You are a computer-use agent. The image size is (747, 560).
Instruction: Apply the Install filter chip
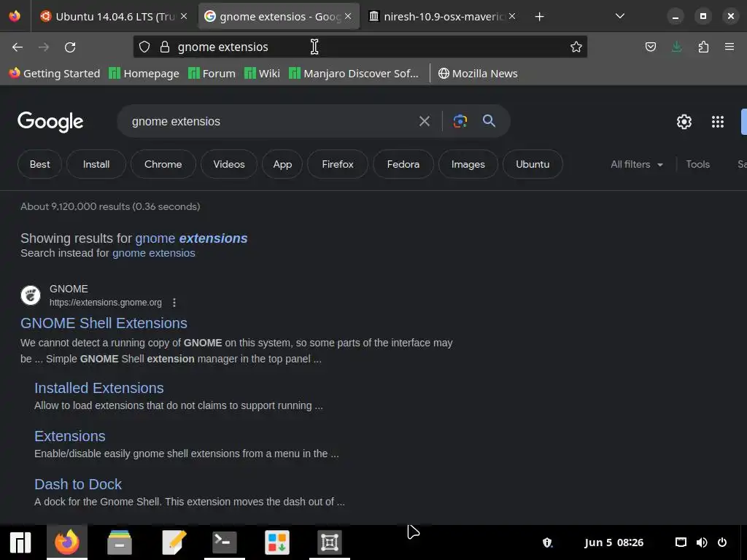coord(96,164)
